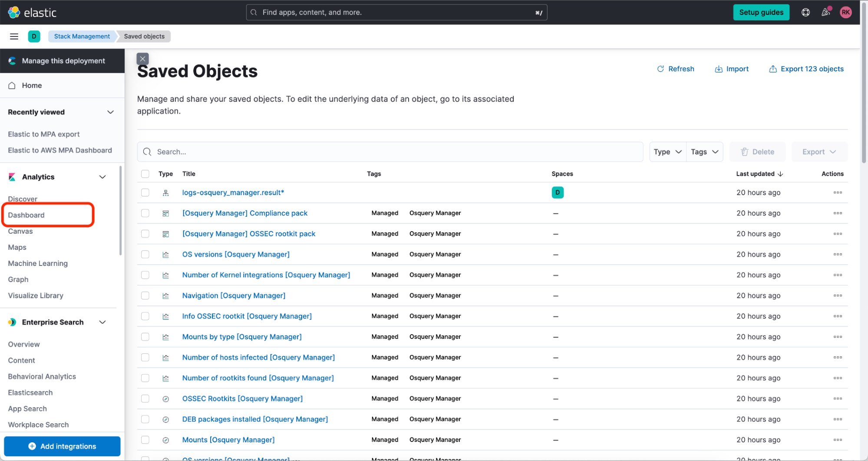Open the Export dropdown button
This screenshot has width=868, height=461.
pos(819,152)
